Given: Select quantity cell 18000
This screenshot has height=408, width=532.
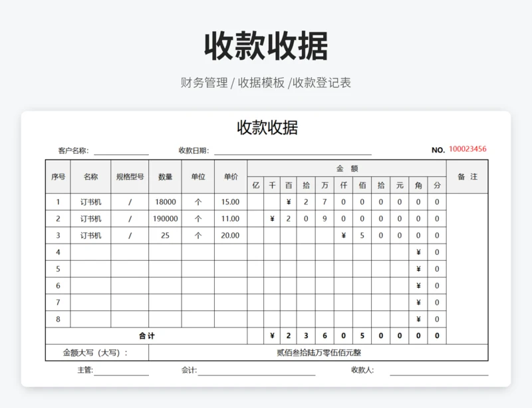Looking at the screenshot, I should pyautogui.click(x=165, y=202).
